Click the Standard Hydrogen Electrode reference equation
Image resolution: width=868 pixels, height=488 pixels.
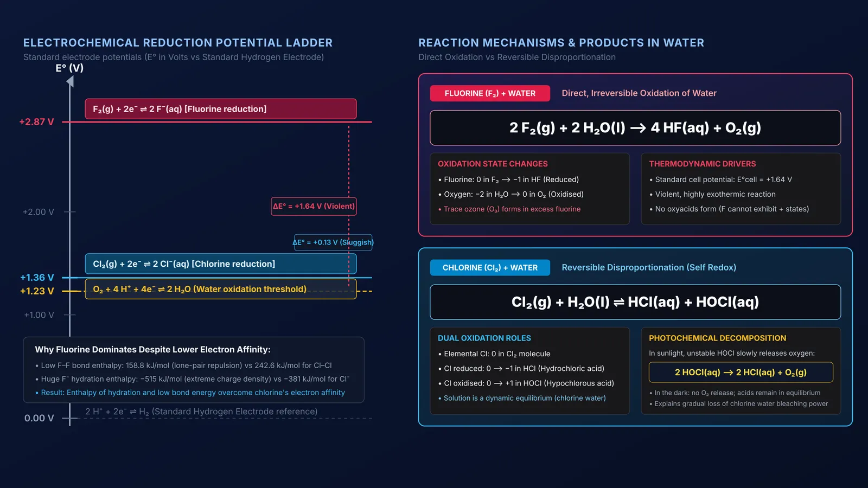click(x=201, y=412)
